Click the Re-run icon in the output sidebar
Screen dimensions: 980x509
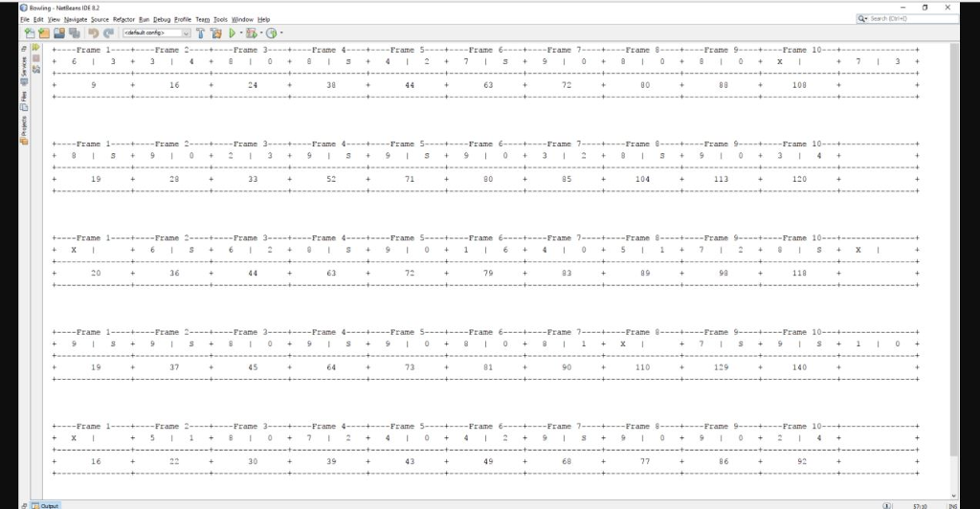click(36, 48)
